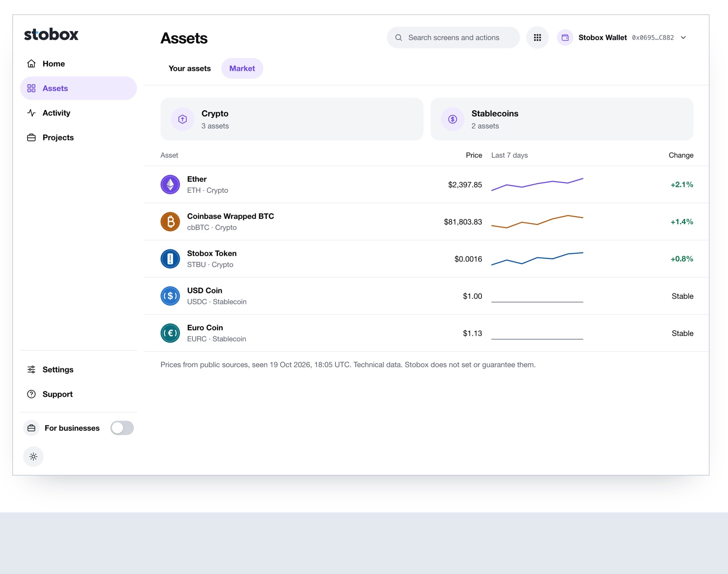
Task: Click the Coinbase Wrapped BTC coin icon
Action: coord(170,222)
